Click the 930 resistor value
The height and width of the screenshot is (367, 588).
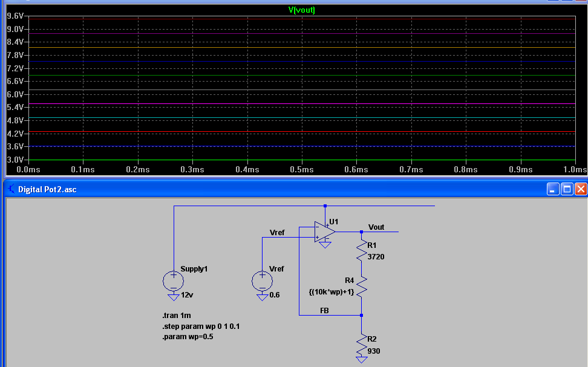tap(373, 351)
